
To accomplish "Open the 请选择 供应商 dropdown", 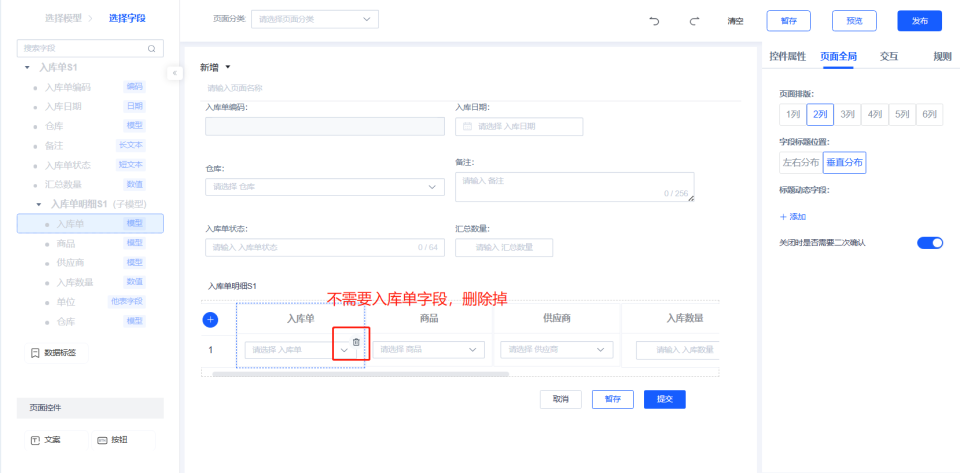I will pos(557,349).
